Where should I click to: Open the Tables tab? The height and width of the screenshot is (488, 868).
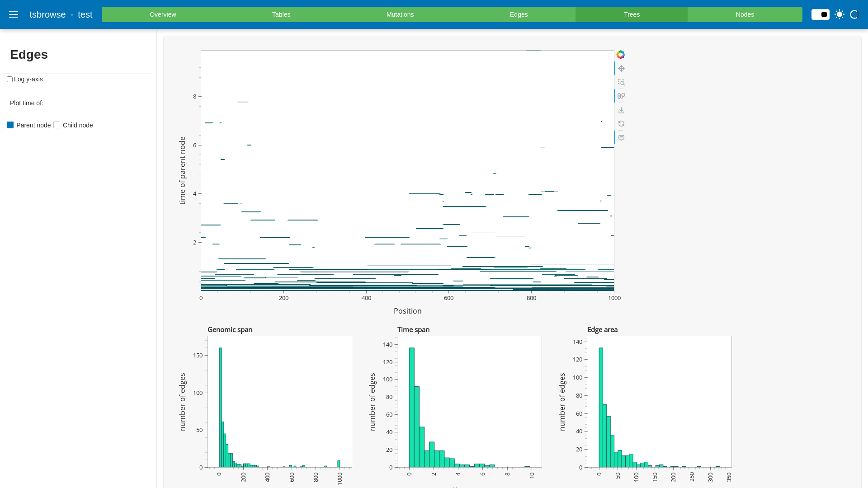[x=281, y=14]
